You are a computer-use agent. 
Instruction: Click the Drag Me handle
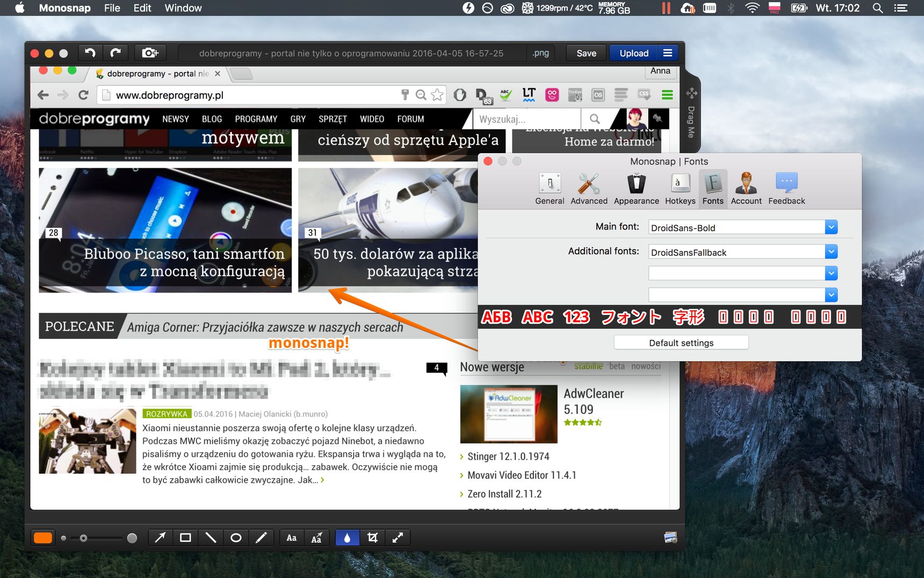691,113
